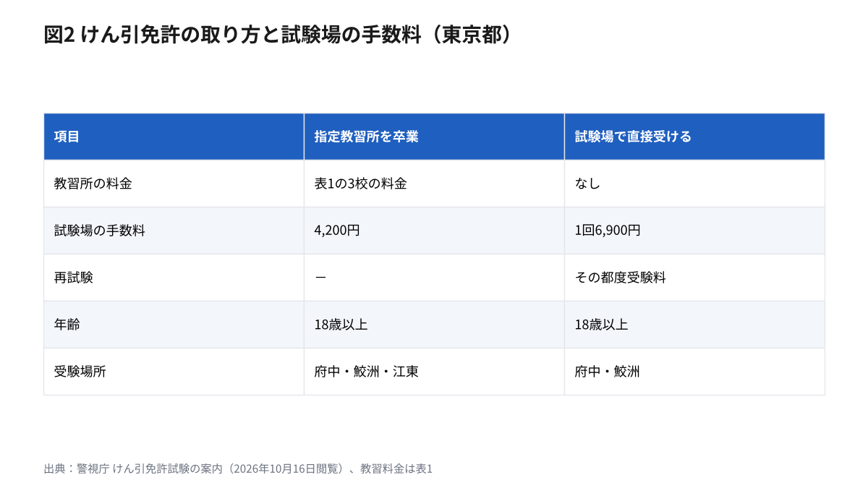Select 18歳以上 under 試験場で直接受ける
Image resolution: width=868 pixels, height=488 pixels.
pos(694,325)
